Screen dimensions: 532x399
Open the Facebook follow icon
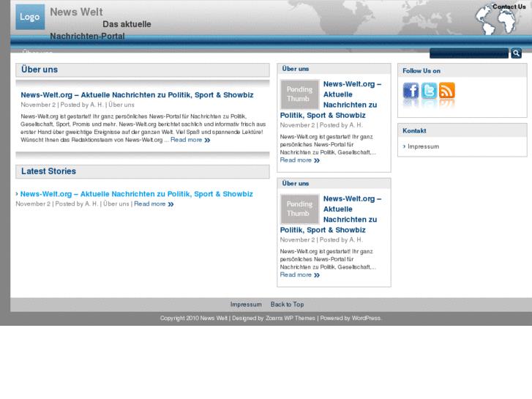click(x=411, y=91)
